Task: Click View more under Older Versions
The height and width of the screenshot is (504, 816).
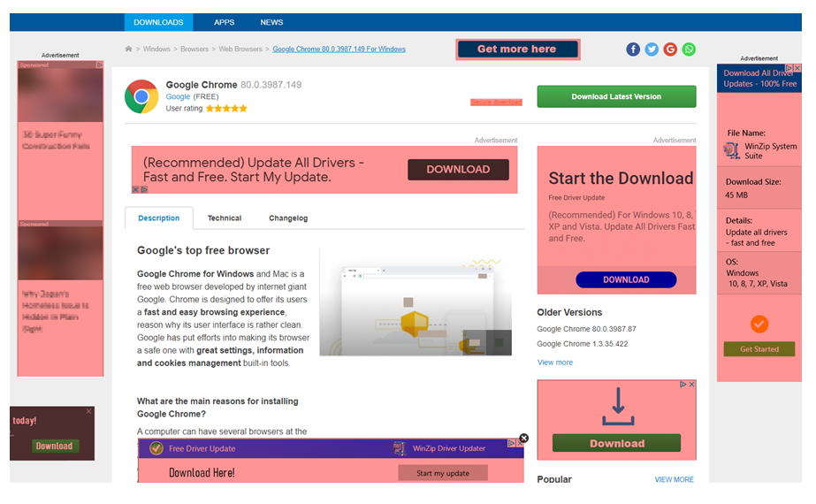Action: (x=554, y=363)
